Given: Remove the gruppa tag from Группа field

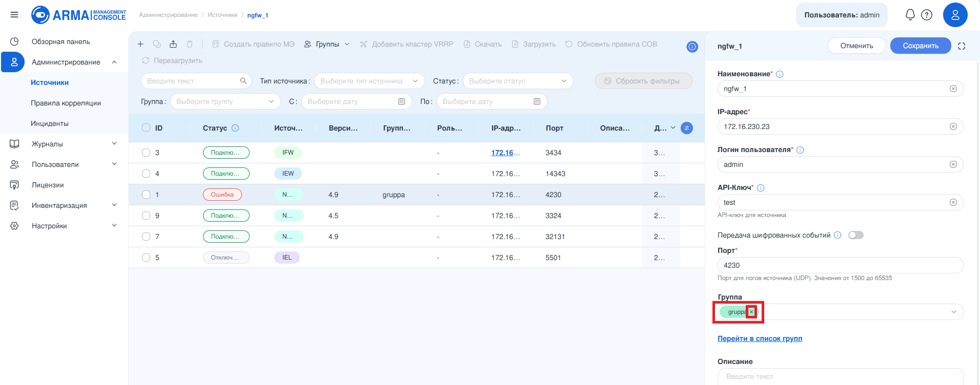Looking at the screenshot, I should pos(751,312).
